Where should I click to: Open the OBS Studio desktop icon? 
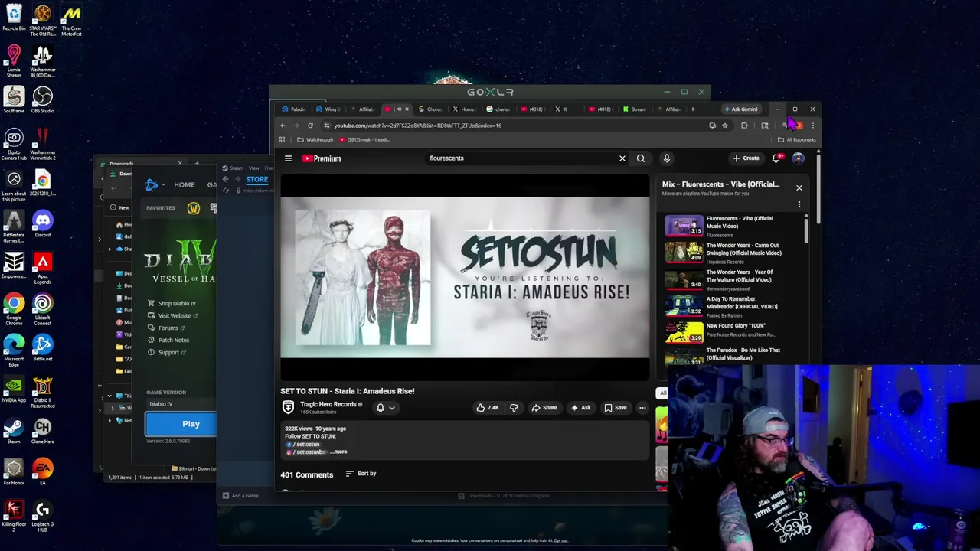(43, 100)
